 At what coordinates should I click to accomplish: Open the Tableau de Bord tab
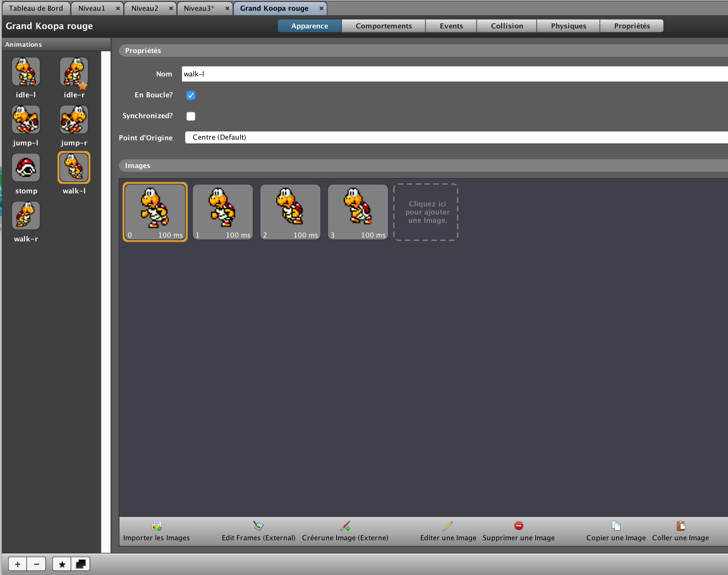point(36,9)
